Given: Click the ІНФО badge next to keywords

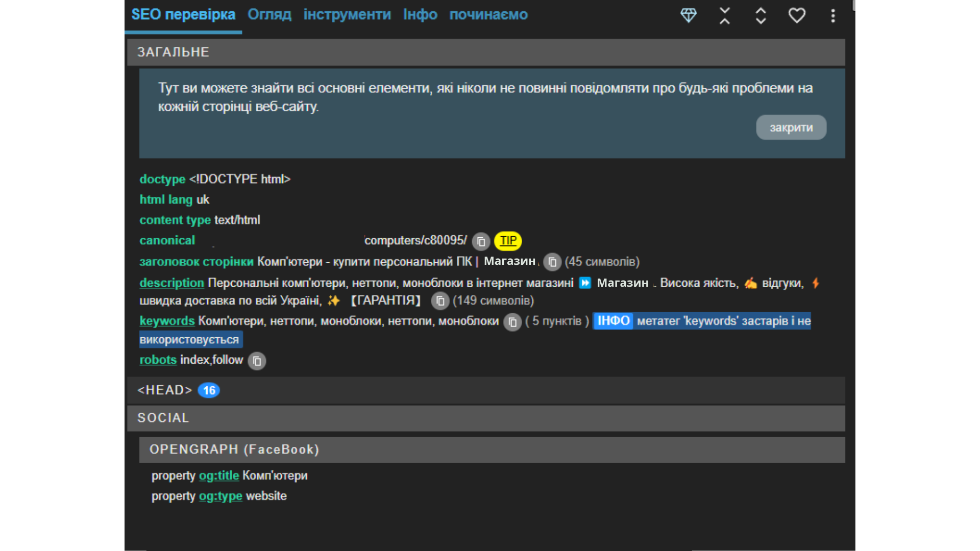Looking at the screenshot, I should point(613,321).
